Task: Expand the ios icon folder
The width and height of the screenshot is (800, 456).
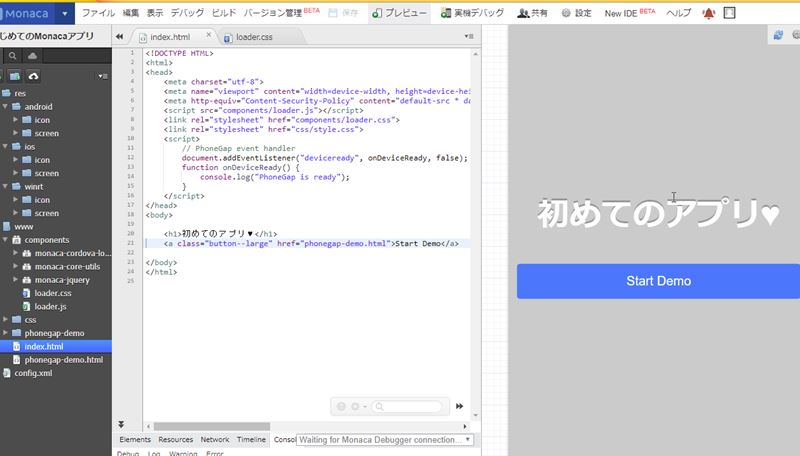Action: [x=15, y=159]
